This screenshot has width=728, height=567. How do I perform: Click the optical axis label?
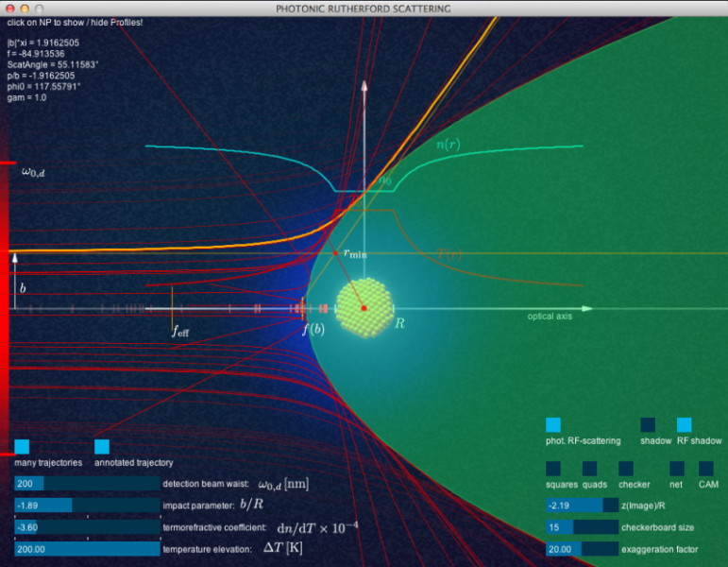[550, 316]
